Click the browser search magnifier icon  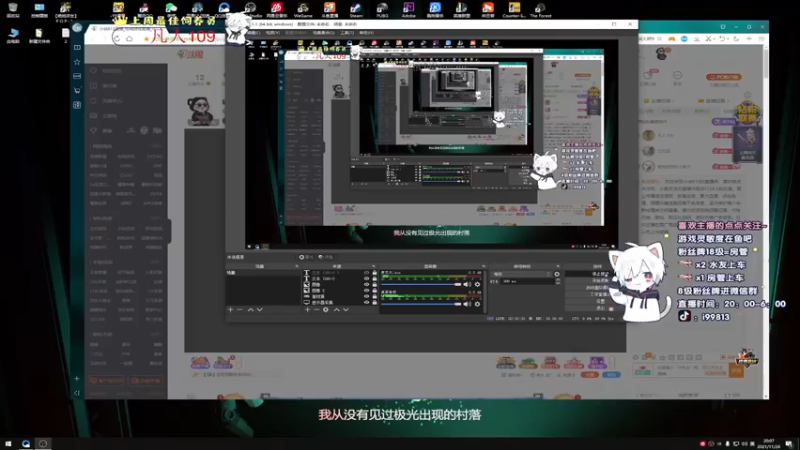659,39
